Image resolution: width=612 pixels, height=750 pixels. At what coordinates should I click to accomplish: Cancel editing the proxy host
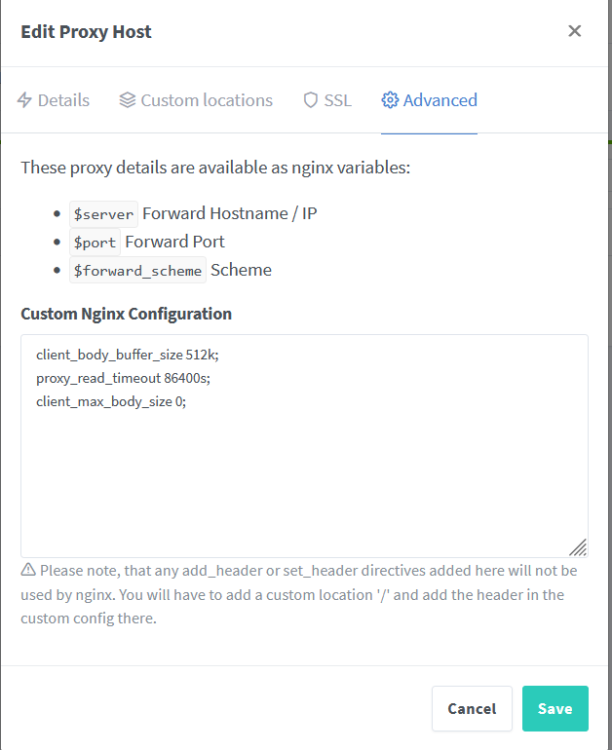click(x=472, y=708)
